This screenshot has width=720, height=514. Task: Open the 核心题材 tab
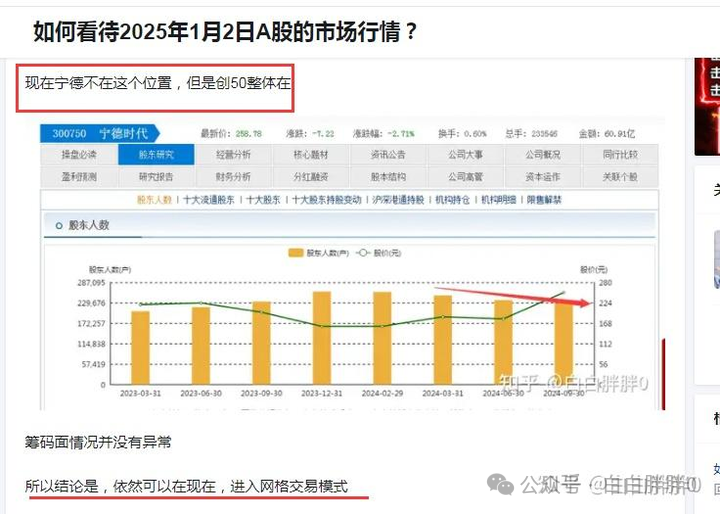click(x=311, y=155)
